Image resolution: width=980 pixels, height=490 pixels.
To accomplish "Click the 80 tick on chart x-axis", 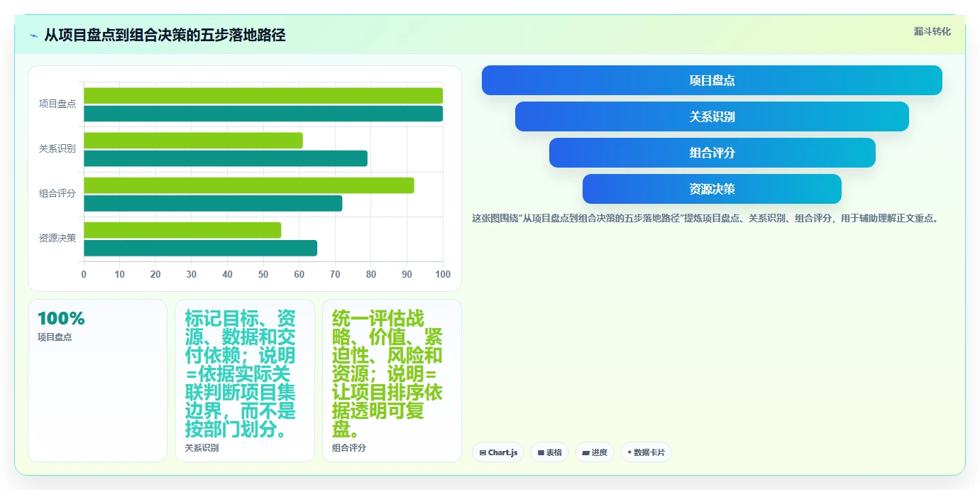I will (371, 274).
